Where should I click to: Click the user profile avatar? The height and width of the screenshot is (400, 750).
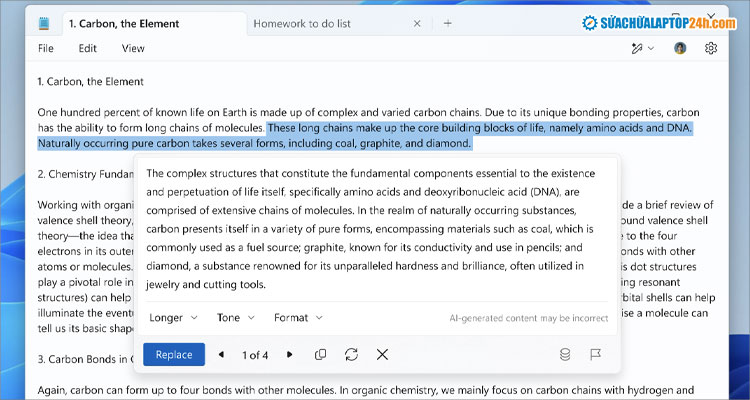click(680, 48)
